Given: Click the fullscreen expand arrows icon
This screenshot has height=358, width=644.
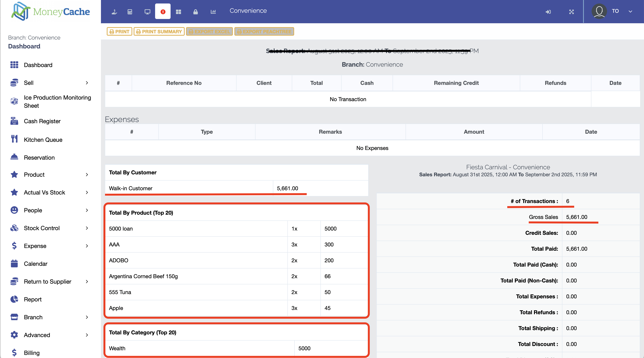Looking at the screenshot, I should tap(571, 11).
